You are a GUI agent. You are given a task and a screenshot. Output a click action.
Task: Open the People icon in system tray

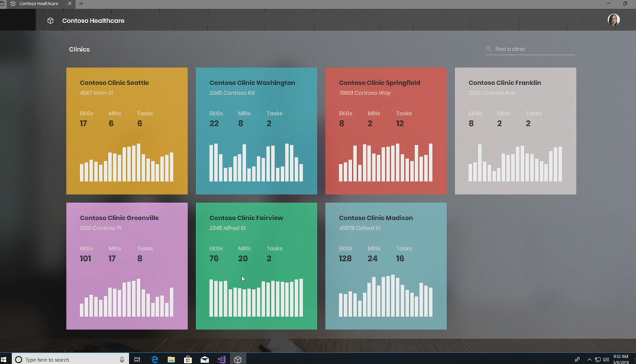(x=577, y=360)
